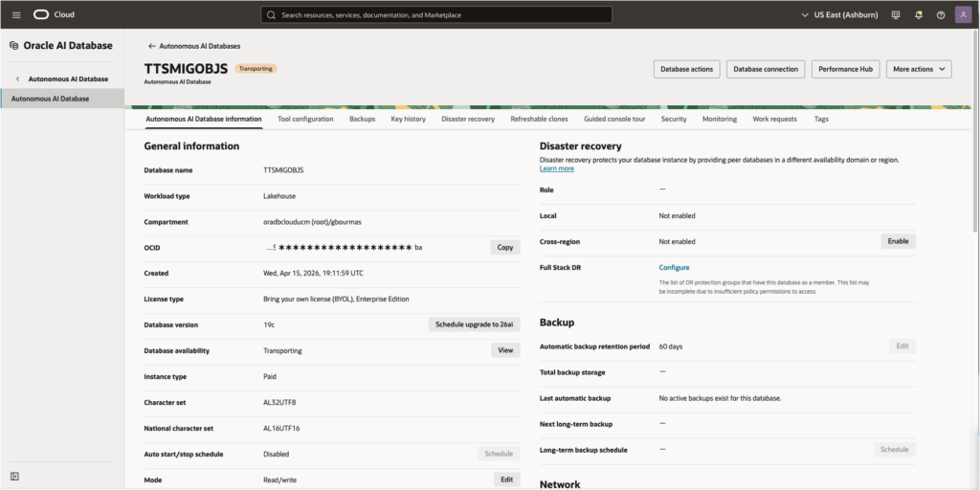980x490 pixels.
Task: Switch to Monitoring tab
Action: (720, 119)
